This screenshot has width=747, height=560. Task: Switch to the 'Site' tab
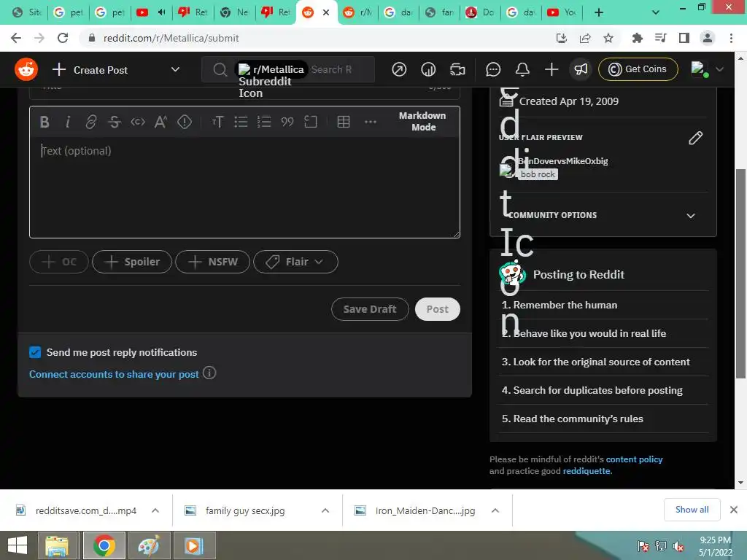click(28, 12)
